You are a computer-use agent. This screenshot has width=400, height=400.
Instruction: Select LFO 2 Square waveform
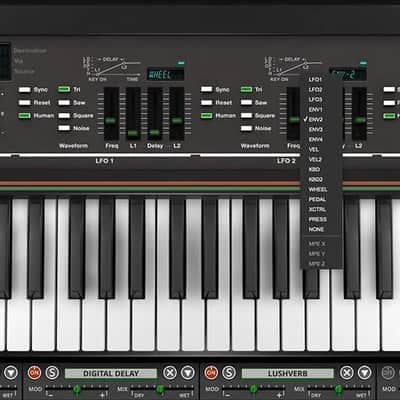(x=246, y=116)
